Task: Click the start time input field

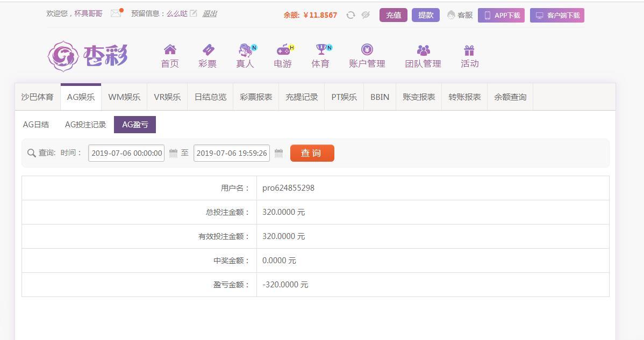Action: click(x=126, y=153)
